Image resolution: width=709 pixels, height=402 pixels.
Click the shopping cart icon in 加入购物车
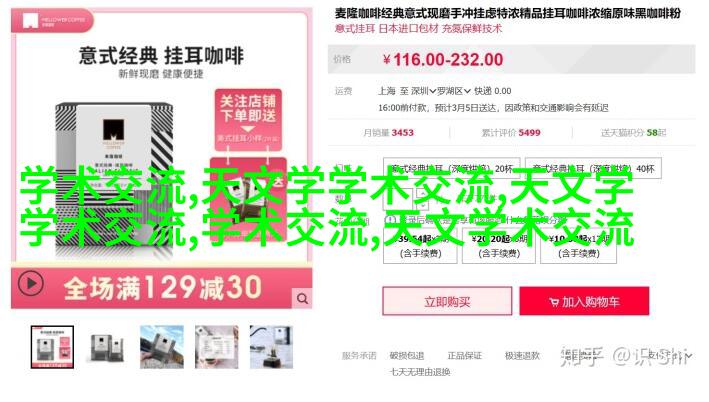point(554,302)
